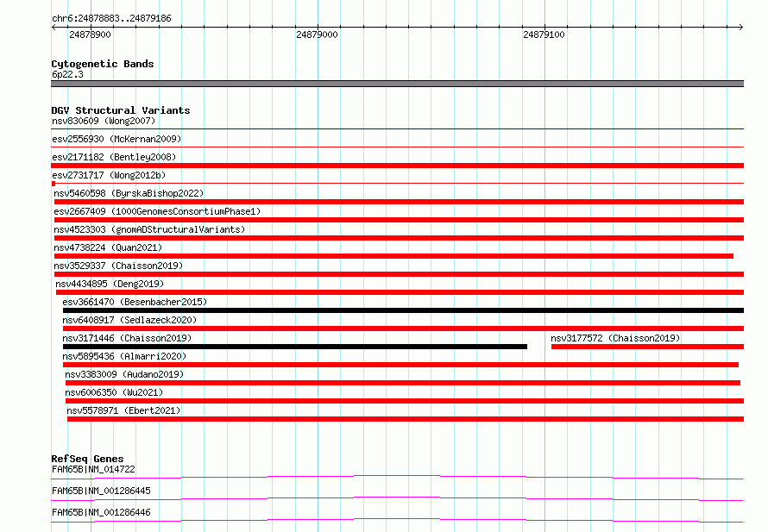Click nsv3177572 (Chaisson2019) label

pyautogui.click(x=615, y=338)
